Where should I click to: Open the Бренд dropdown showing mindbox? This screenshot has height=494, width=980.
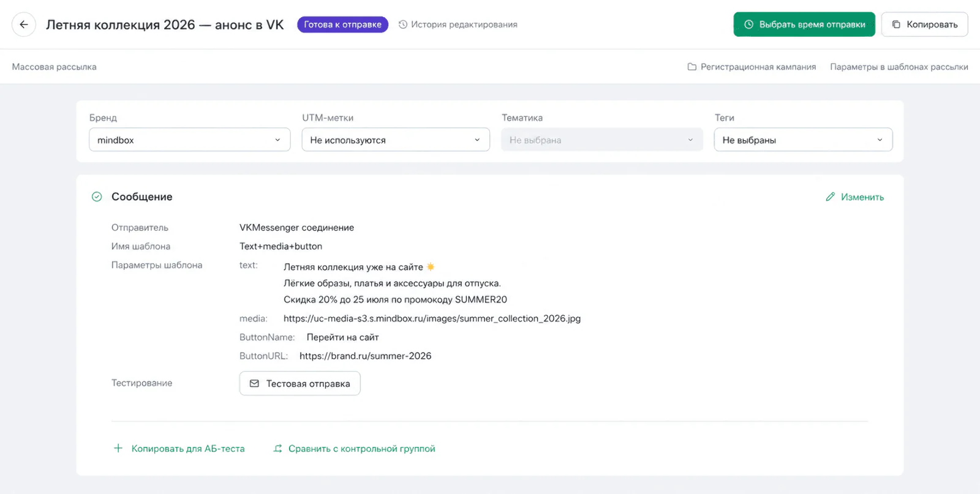(x=190, y=140)
